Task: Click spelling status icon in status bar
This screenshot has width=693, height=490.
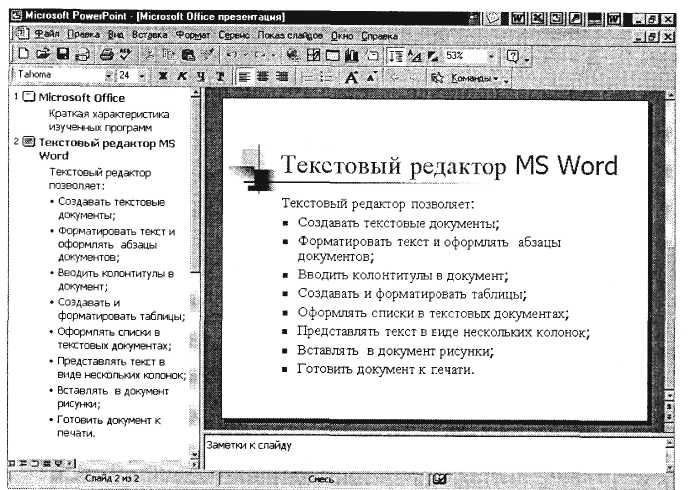Action: pos(439,479)
